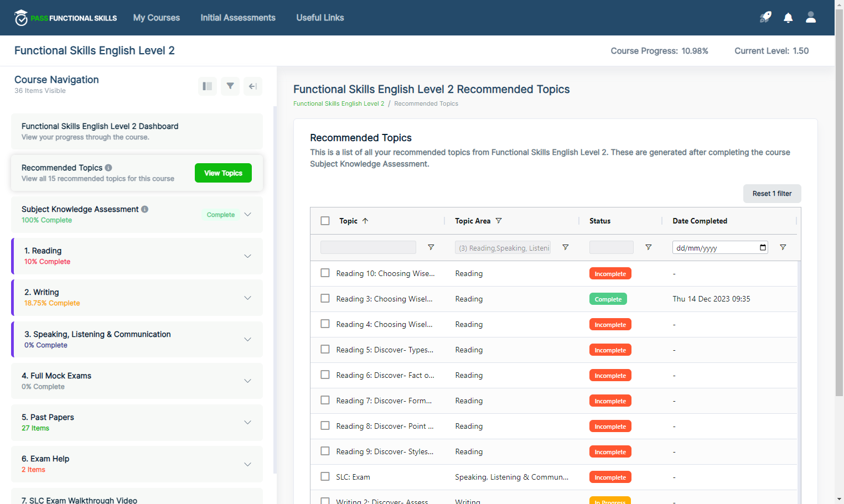Click the course navigation panel scrollbar
Image resolution: width=844 pixels, height=504 pixels.
pyautogui.click(x=275, y=290)
